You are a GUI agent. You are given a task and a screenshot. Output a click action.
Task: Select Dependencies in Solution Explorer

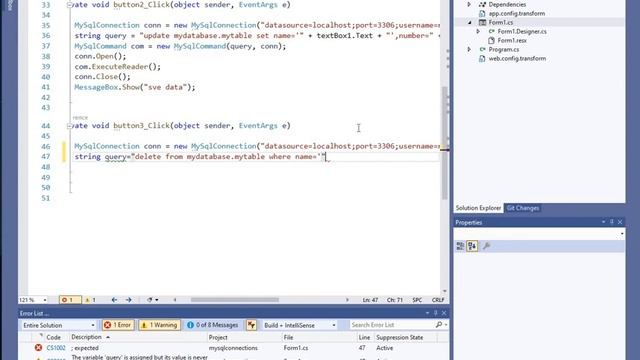coord(507,4)
